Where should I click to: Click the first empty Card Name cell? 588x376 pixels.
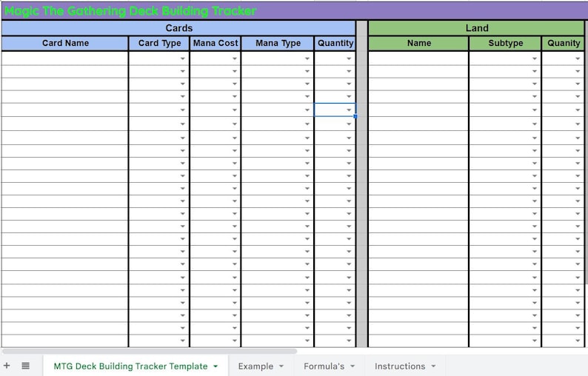(65, 58)
